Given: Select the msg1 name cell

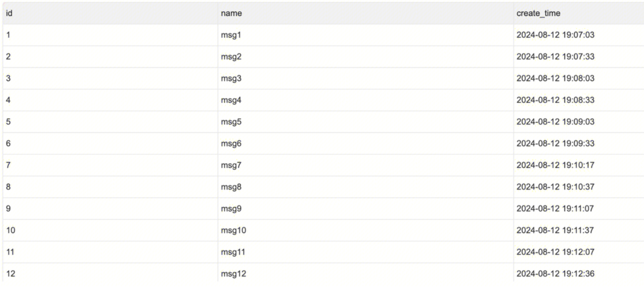Looking at the screenshot, I should tap(231, 35).
